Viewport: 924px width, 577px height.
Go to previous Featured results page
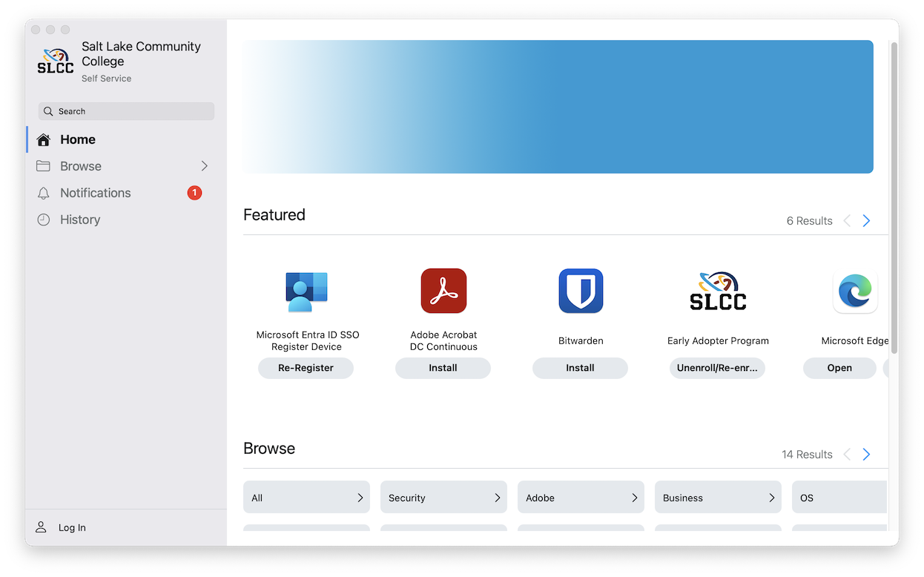point(847,221)
